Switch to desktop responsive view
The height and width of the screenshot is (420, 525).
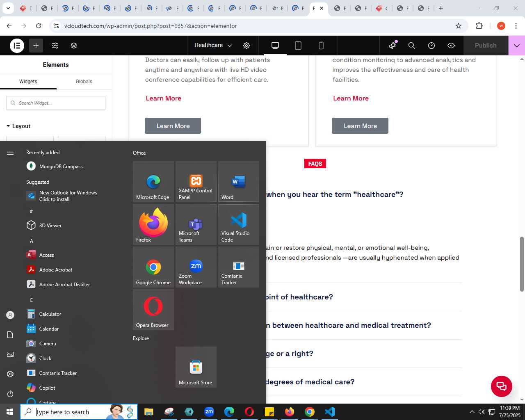[x=275, y=46]
